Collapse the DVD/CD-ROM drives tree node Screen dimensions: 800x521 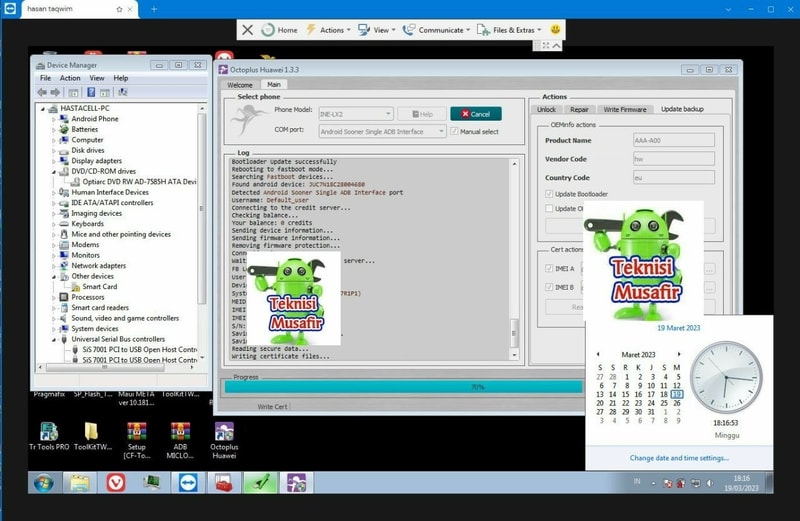point(54,171)
